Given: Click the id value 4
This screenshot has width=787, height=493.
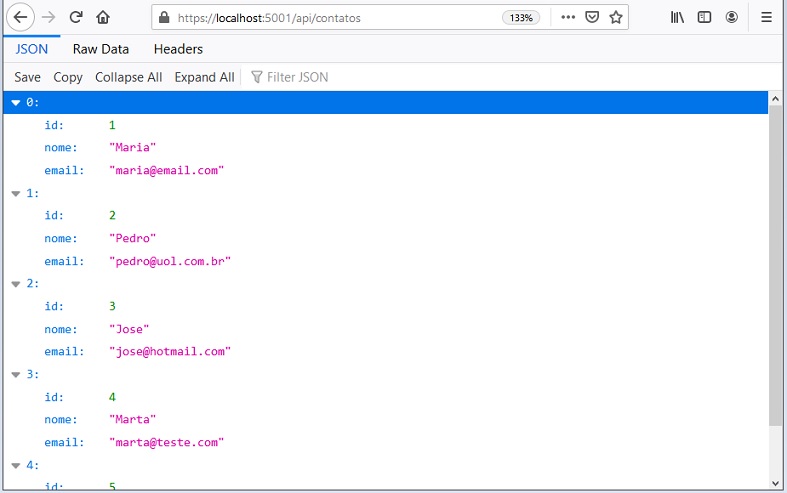Looking at the screenshot, I should 112,397.
